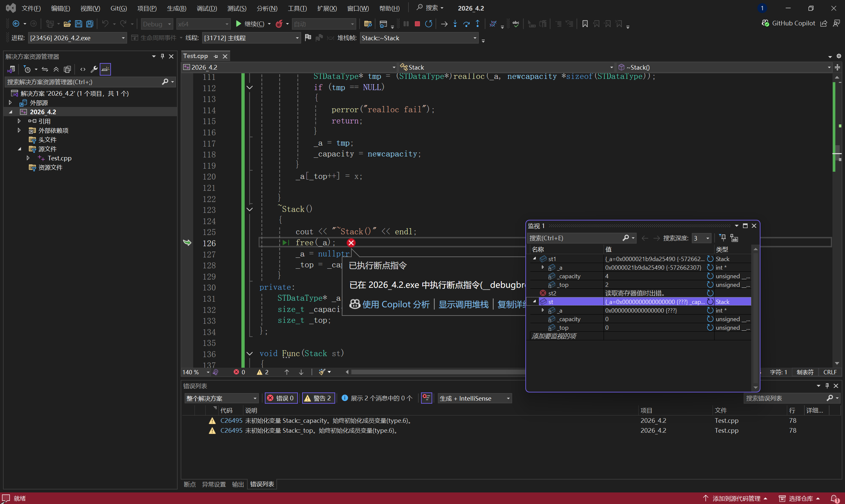Click the Step Over icon
Image resolution: width=845 pixels, height=504 pixels.
tap(466, 24)
